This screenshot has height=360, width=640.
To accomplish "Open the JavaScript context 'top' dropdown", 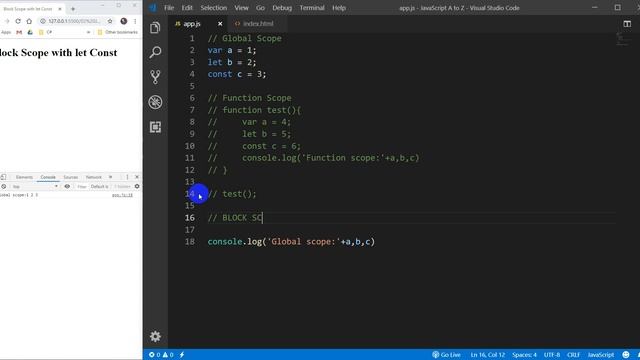I will [x=35, y=187].
